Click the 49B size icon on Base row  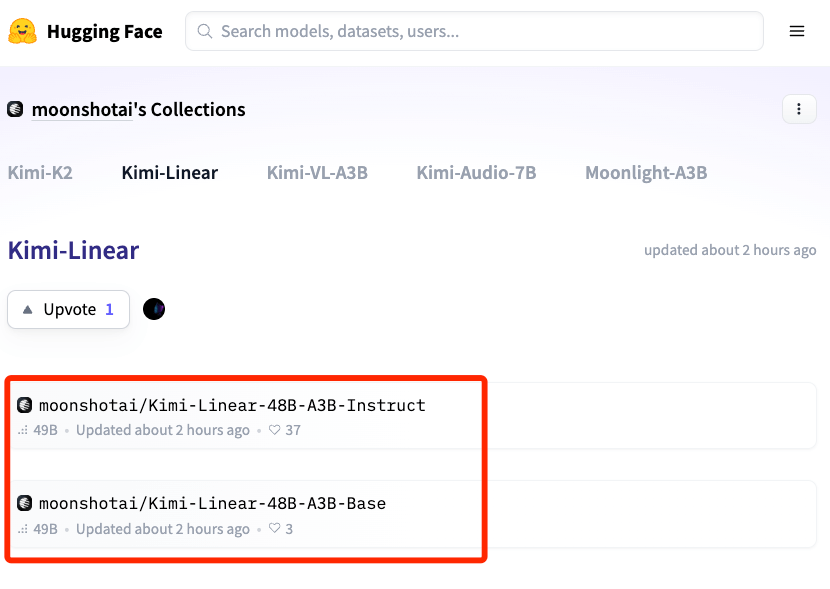(23, 529)
